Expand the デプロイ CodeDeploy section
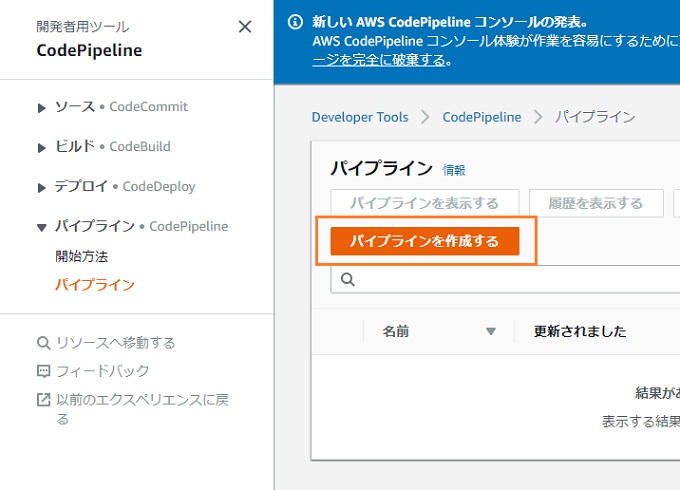680x490 pixels. (42, 188)
